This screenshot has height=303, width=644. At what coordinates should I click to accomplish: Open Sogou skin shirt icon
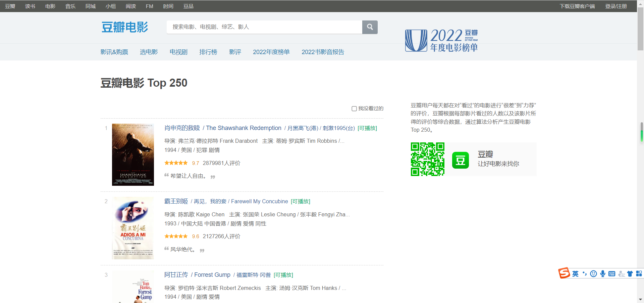[x=630, y=274]
